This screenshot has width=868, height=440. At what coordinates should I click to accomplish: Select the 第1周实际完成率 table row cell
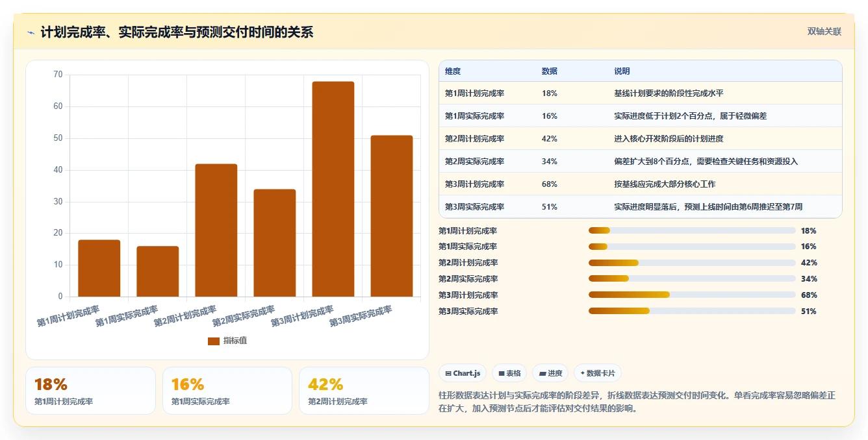(x=474, y=116)
